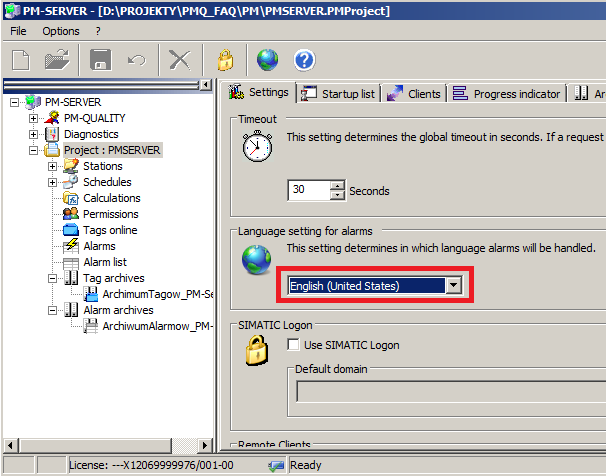Collapse the Alarm archives node

tap(52, 311)
